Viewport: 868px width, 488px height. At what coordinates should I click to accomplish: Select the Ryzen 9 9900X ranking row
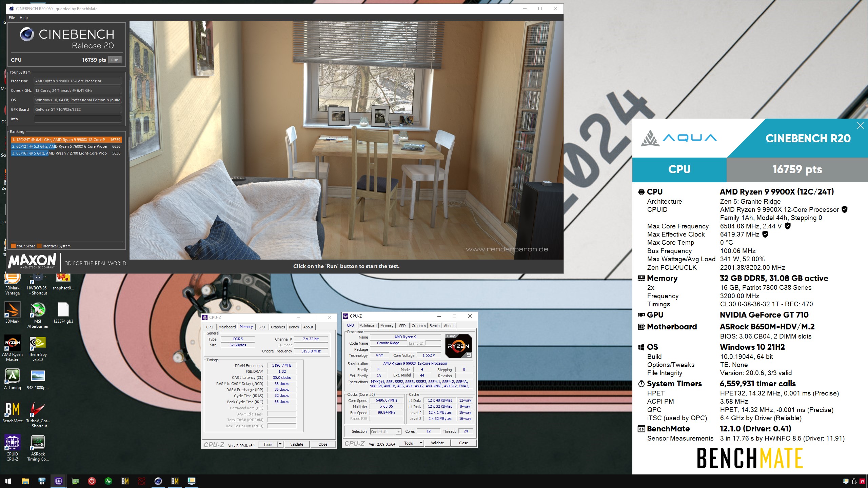click(x=66, y=140)
